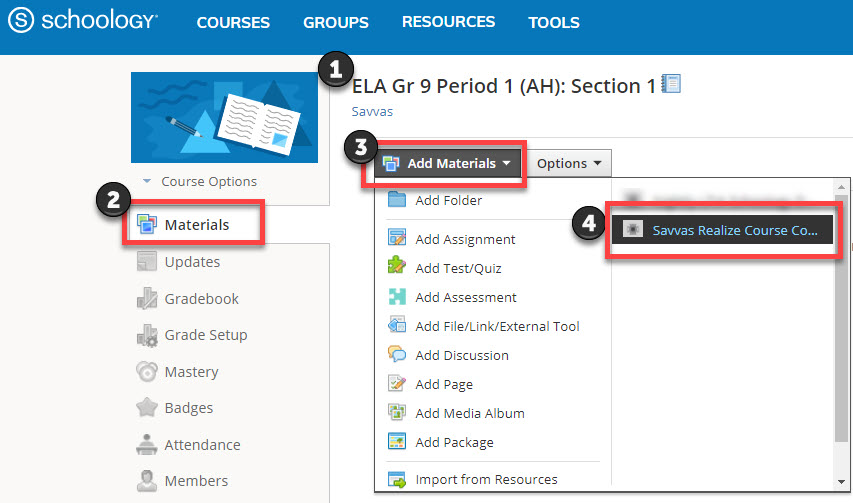Choose Add Package
This screenshot has width=853, height=503.
coord(454,443)
